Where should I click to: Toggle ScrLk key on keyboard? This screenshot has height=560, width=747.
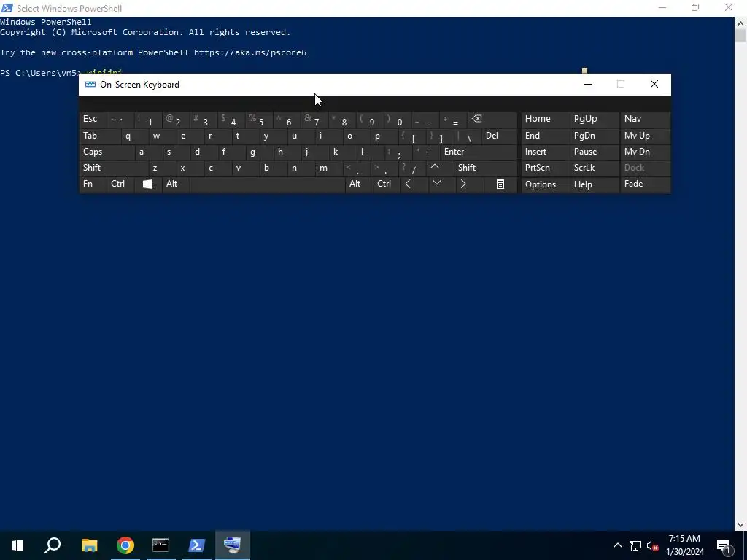595,168
